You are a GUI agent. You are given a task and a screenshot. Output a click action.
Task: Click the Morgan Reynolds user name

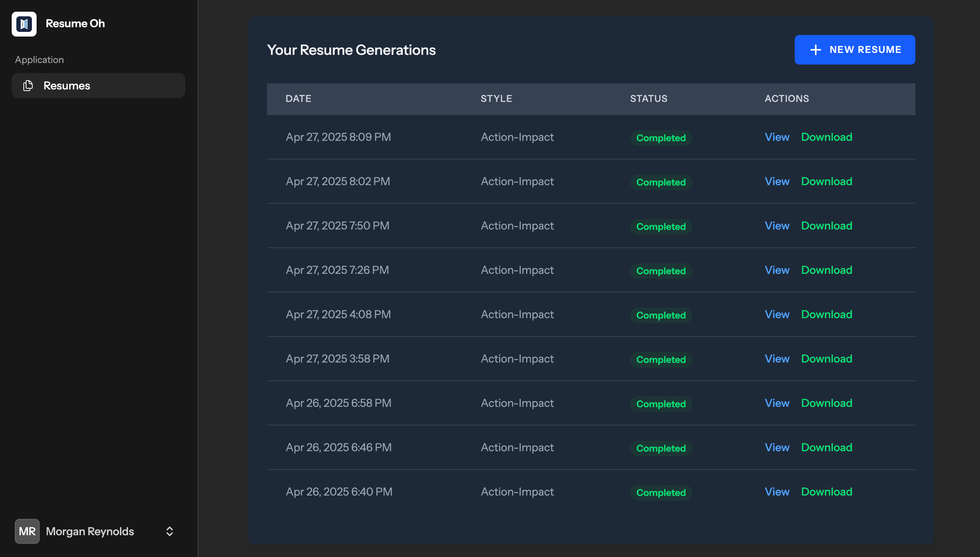point(90,531)
